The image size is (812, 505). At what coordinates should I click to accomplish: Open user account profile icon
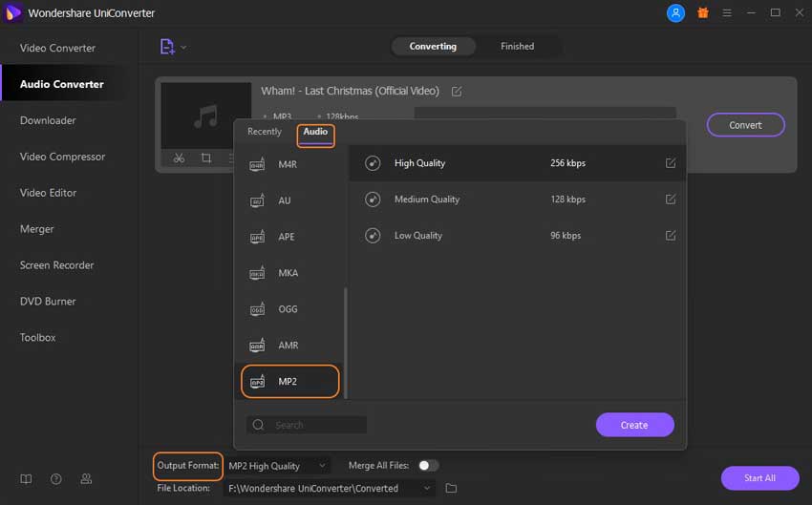[x=675, y=13]
